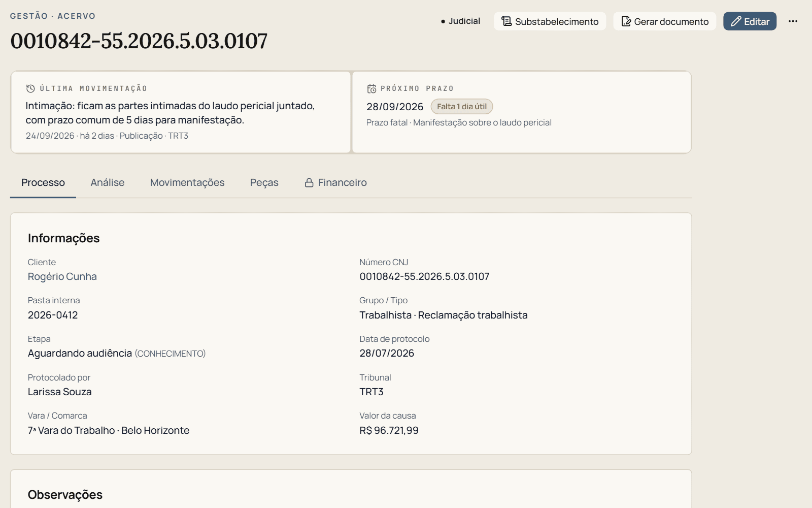
Task: Click the Gerar documento button
Action: point(664,21)
